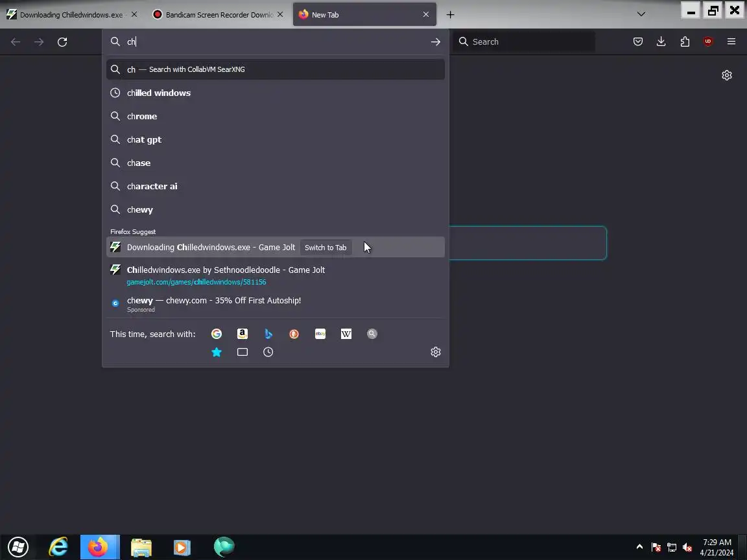Search open tabs using the tab icon
The image size is (747, 560).
[243, 352]
